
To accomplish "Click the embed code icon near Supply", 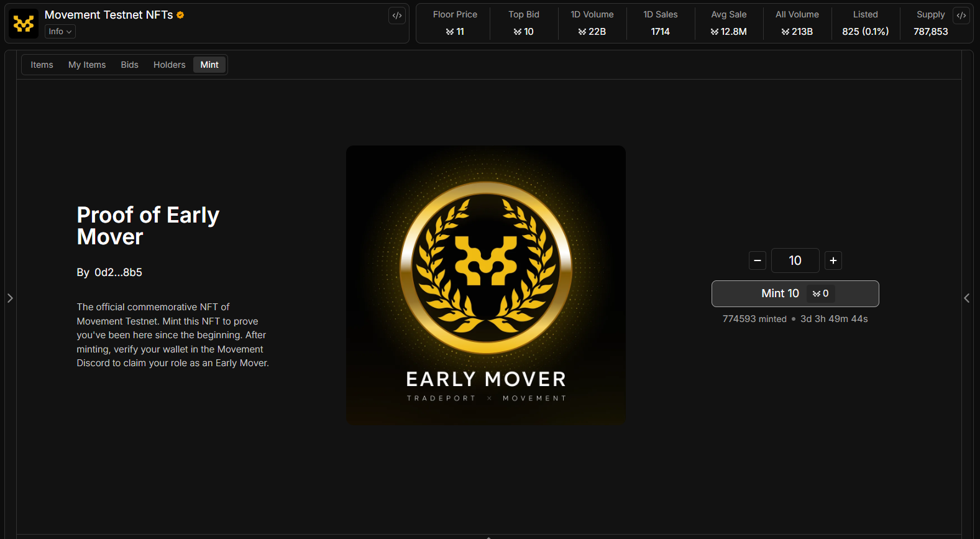I will point(961,16).
